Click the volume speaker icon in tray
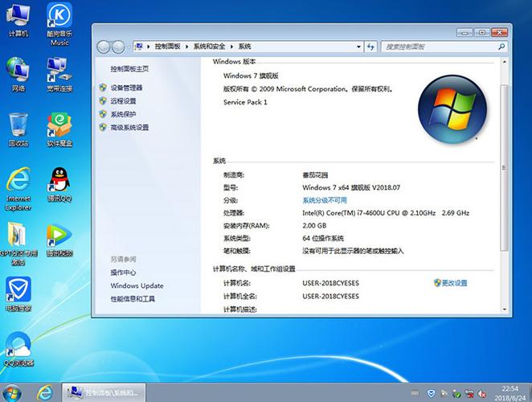This screenshot has width=532, height=402. 481,394
